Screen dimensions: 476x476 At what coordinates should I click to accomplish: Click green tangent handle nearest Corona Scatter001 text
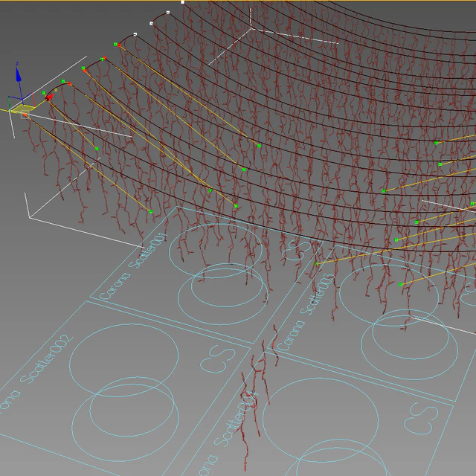tap(150, 212)
